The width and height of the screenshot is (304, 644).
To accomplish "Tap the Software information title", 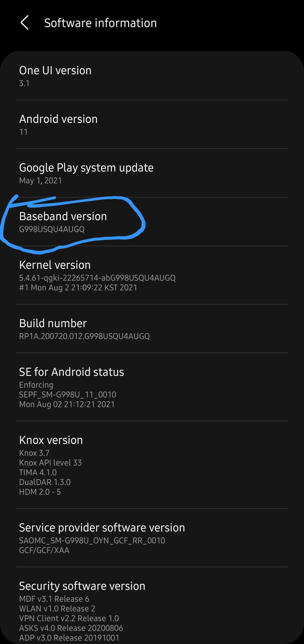I will 100,23.
